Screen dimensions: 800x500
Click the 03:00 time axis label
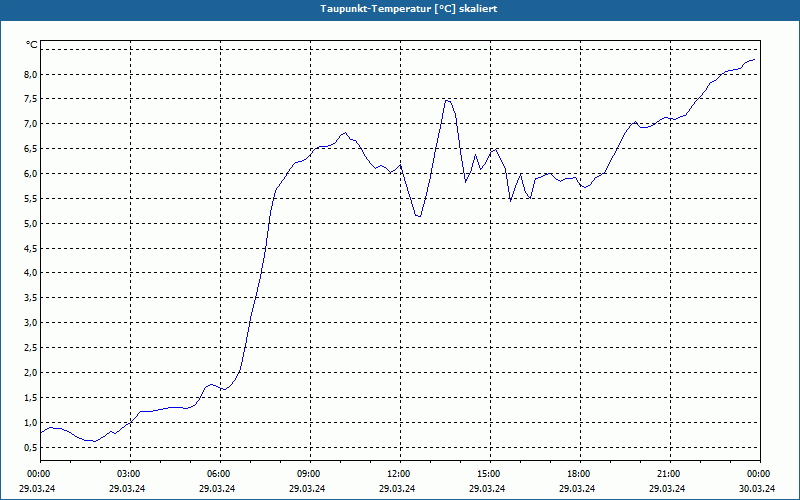pyautogui.click(x=130, y=474)
